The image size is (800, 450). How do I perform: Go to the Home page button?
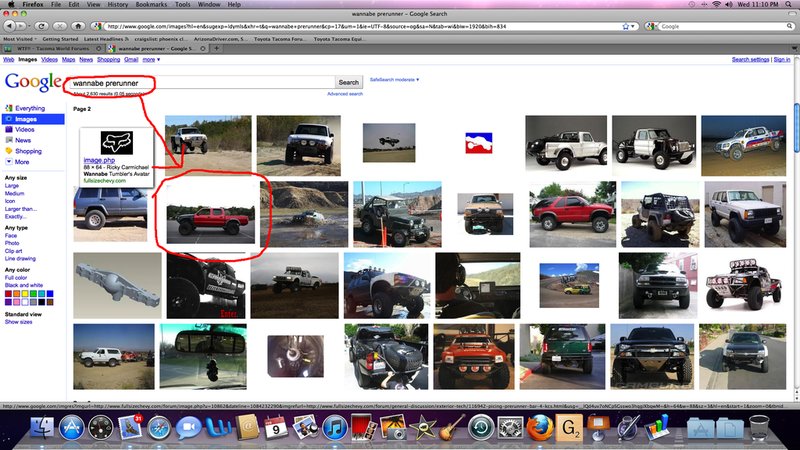78,26
